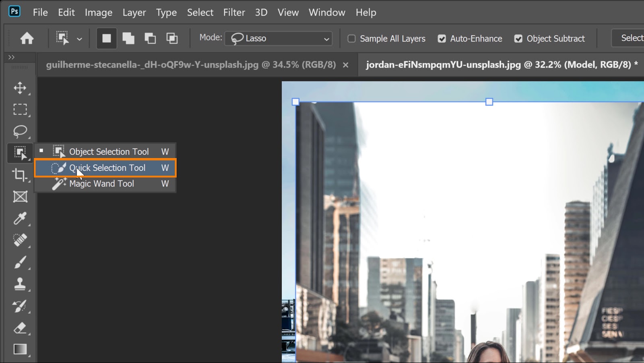
Task: Choose Magic Wand Tool from flyout
Action: pyautogui.click(x=105, y=184)
